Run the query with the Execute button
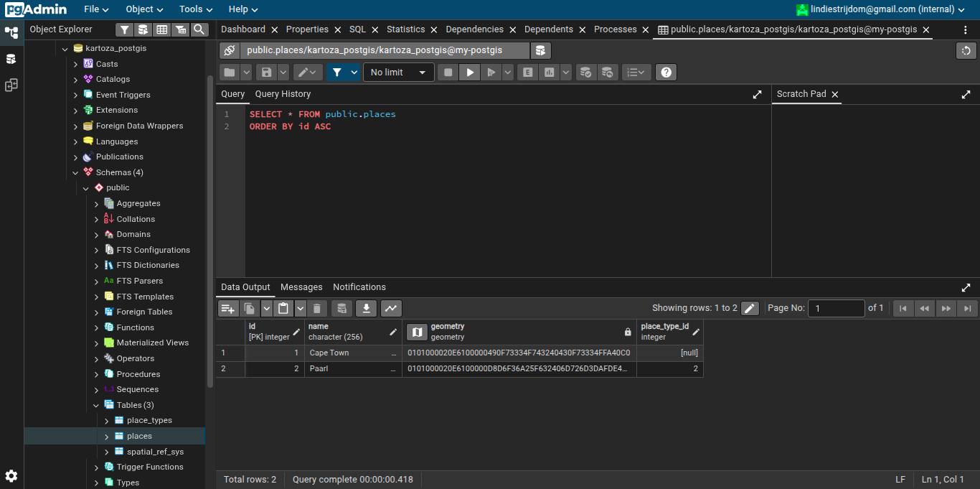The image size is (980, 489). 470,73
